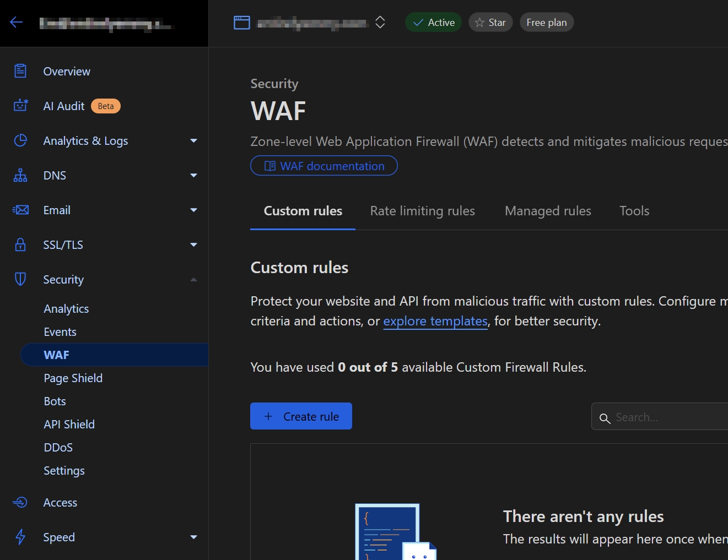The image size is (728, 560).
Task: Open the domain switcher dropdown chevrons
Action: [380, 23]
